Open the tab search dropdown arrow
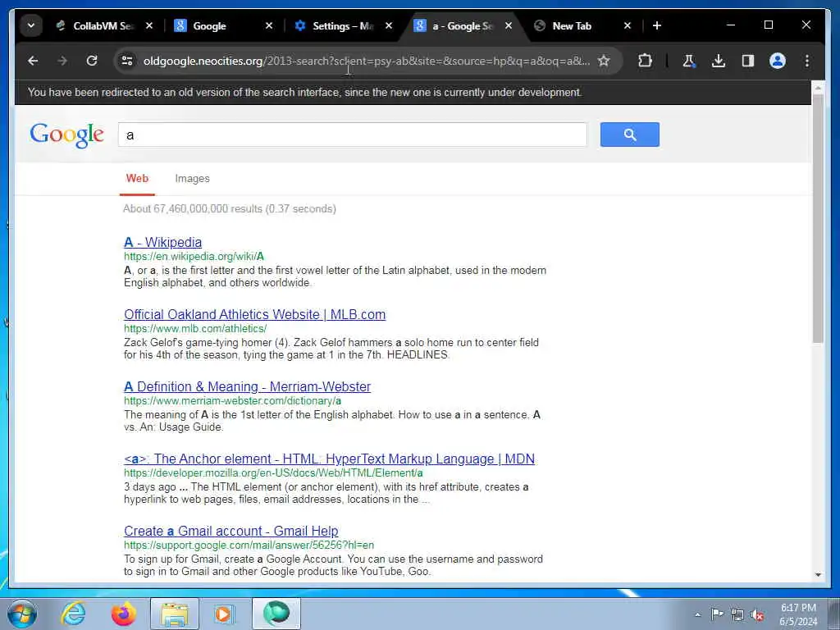This screenshot has height=630, width=840. coord(31,25)
